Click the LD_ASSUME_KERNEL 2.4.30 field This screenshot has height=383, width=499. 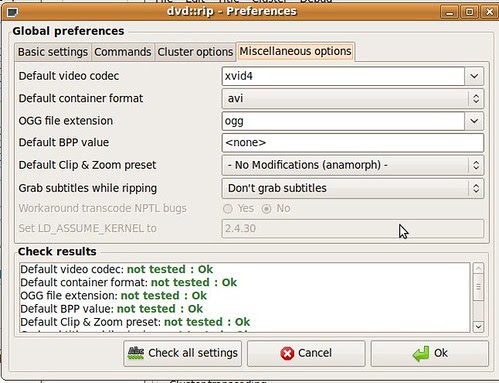pyautogui.click(x=353, y=229)
